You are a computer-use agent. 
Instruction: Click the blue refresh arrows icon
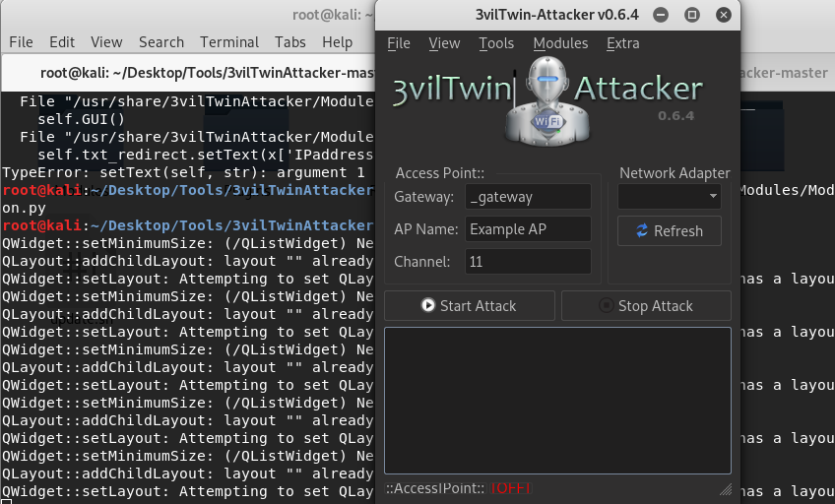[x=642, y=230]
